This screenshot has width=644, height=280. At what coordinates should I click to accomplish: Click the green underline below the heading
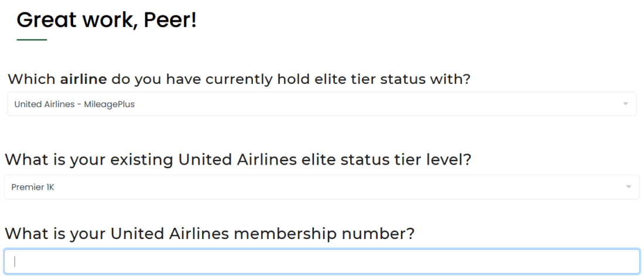(x=32, y=40)
